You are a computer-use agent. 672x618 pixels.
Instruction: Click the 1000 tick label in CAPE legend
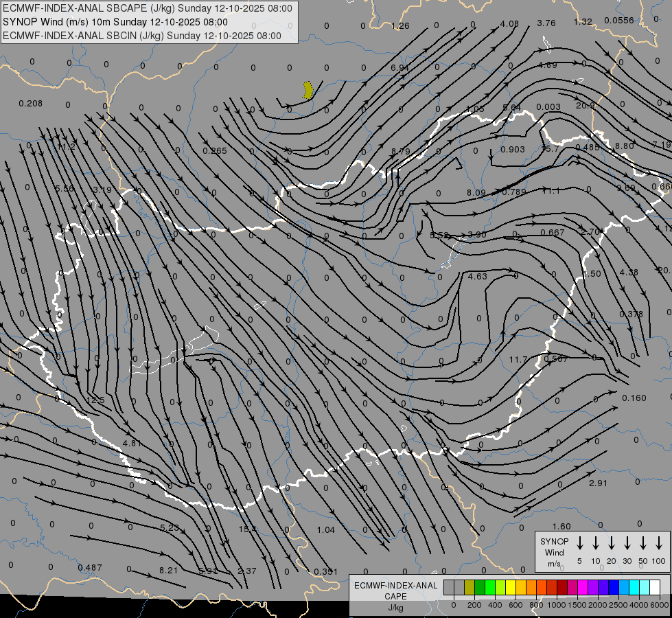pos(556,605)
